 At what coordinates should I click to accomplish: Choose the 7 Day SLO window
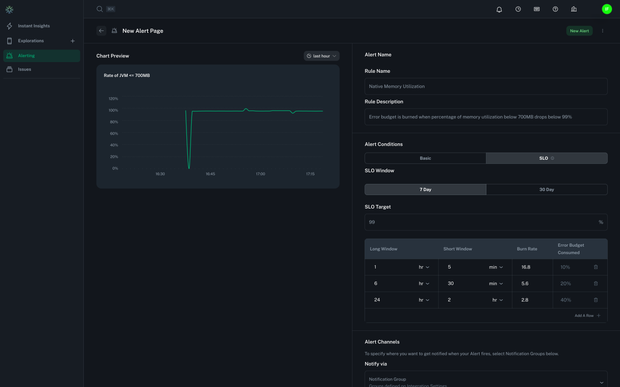pyautogui.click(x=425, y=189)
